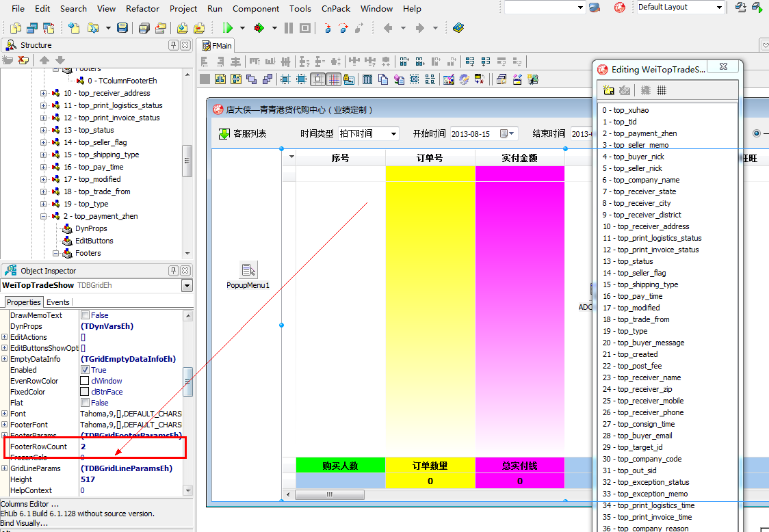The image size is (769, 532).
Task: Switch to the Events tab
Action: (57, 302)
